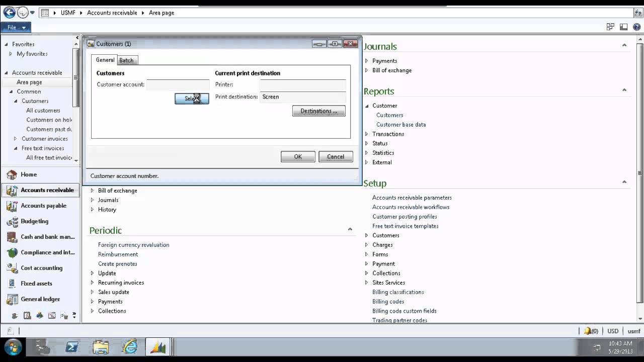The height and width of the screenshot is (362, 644).
Task: Click the Accounts receivable breadcrumb segment
Action: (112, 13)
